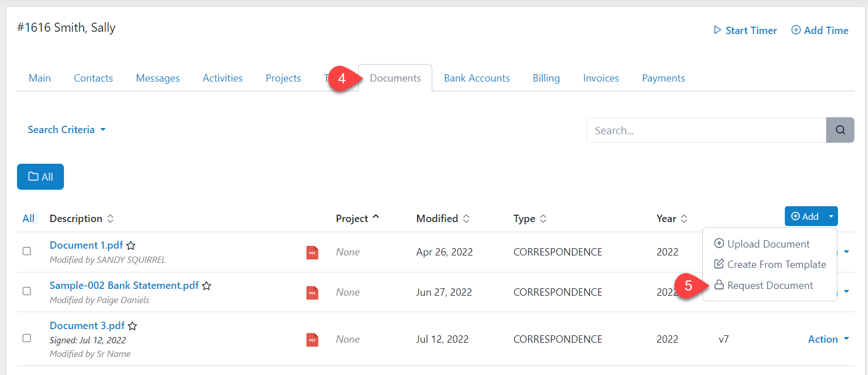The height and width of the screenshot is (375, 868).
Task: Choose Request Document from the Add menu
Action: pyautogui.click(x=770, y=285)
